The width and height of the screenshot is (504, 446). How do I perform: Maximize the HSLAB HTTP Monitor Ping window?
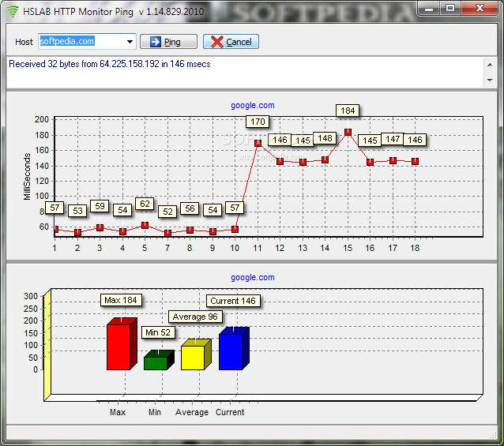tap(450, 9)
